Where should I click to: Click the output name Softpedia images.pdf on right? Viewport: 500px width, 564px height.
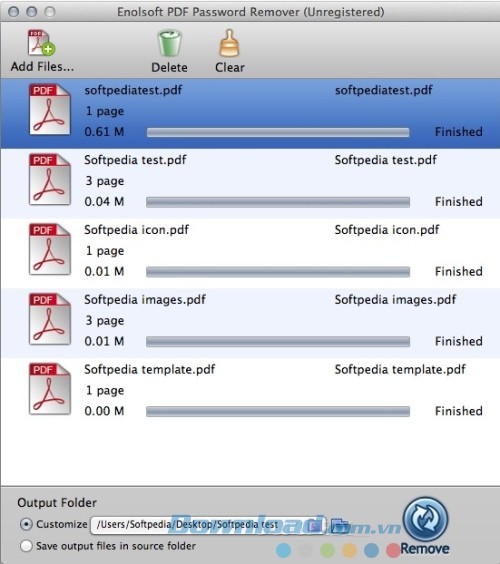(395, 299)
